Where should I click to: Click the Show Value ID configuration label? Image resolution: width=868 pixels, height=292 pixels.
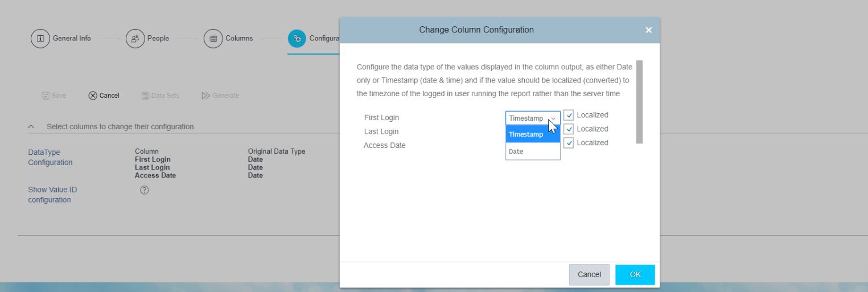(x=52, y=195)
